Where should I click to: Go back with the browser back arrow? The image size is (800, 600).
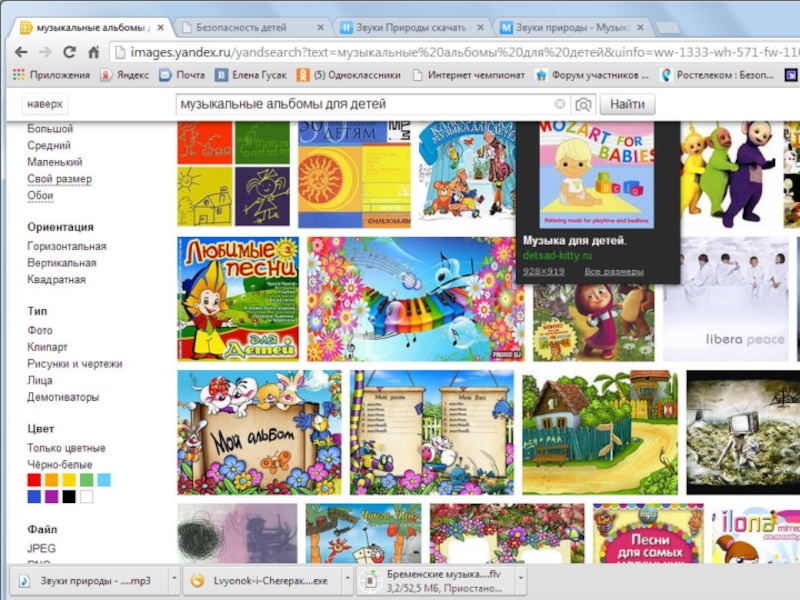[x=21, y=52]
